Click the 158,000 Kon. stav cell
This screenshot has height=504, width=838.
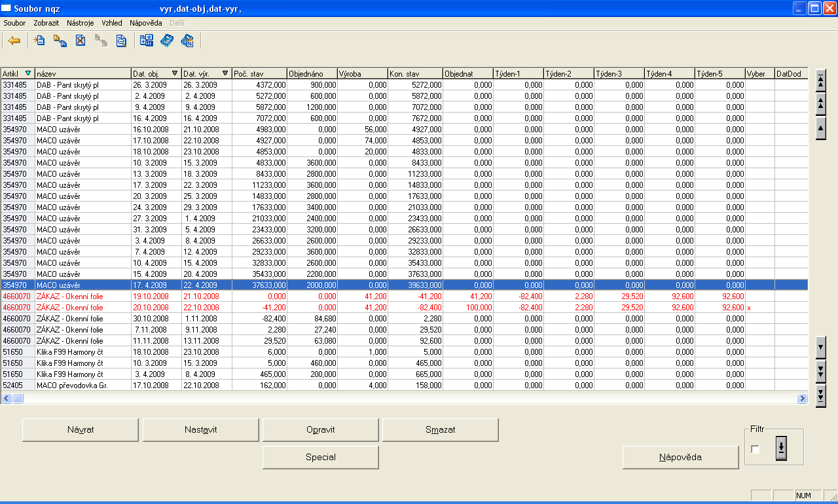click(x=415, y=386)
